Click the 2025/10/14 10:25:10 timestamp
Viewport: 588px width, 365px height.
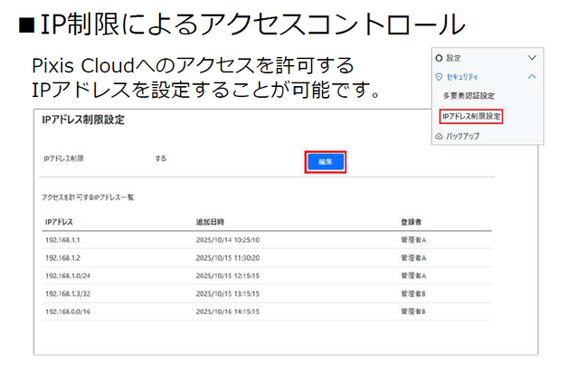(x=228, y=240)
